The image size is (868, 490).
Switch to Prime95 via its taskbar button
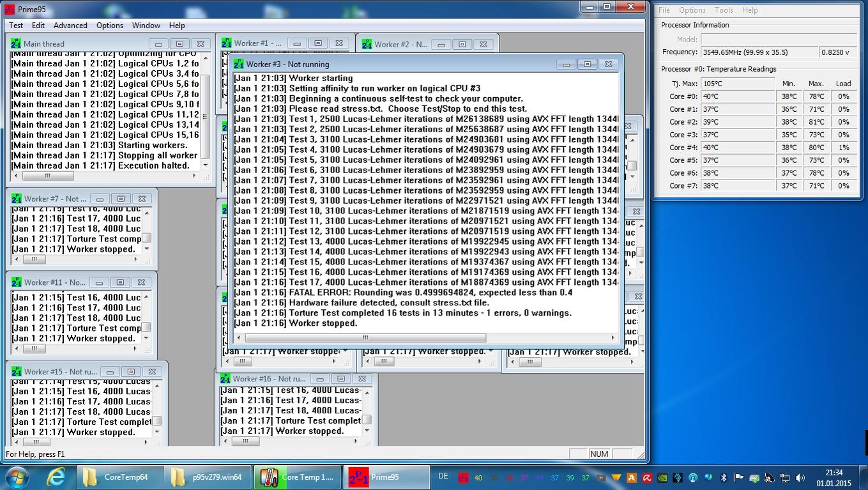387,477
